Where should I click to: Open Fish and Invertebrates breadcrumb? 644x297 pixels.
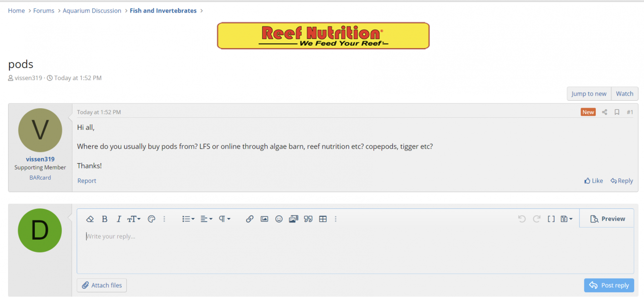(x=163, y=11)
